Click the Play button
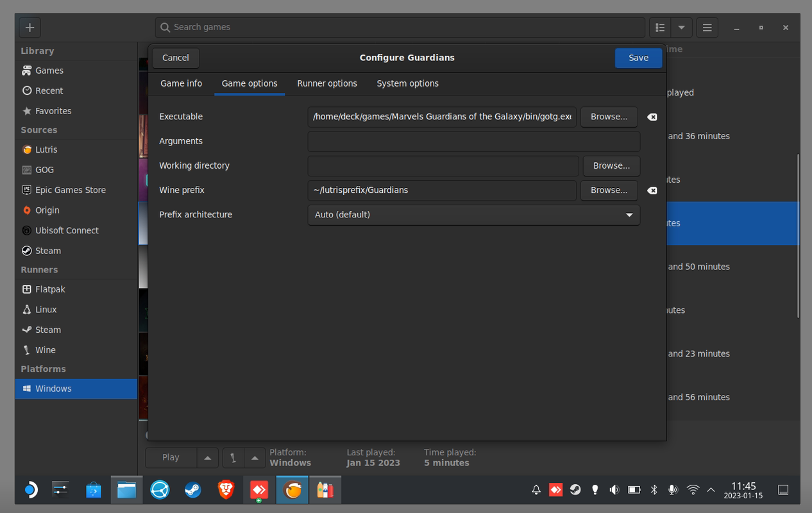Image resolution: width=812 pixels, height=513 pixels. 171,458
